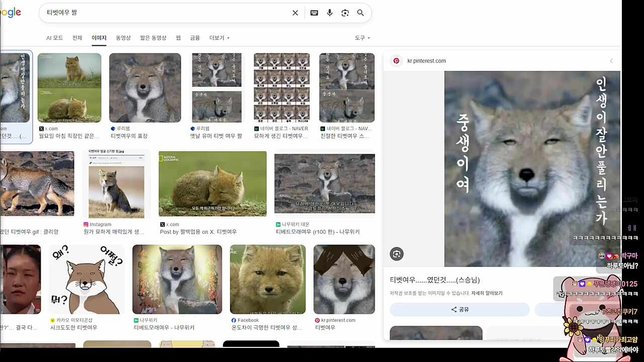The image size is (644, 362).
Task: Collapse the preview panel with the chevron
Action: coord(611,60)
